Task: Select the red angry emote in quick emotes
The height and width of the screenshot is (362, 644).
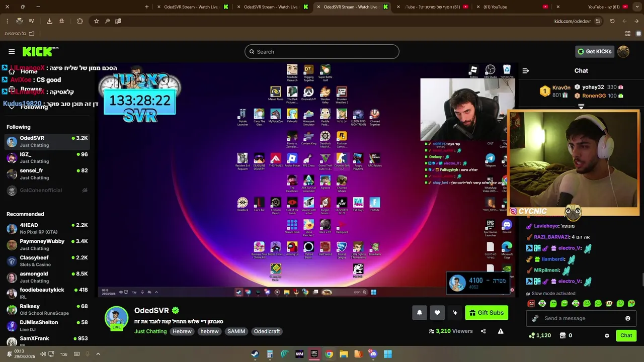Action: point(531,303)
